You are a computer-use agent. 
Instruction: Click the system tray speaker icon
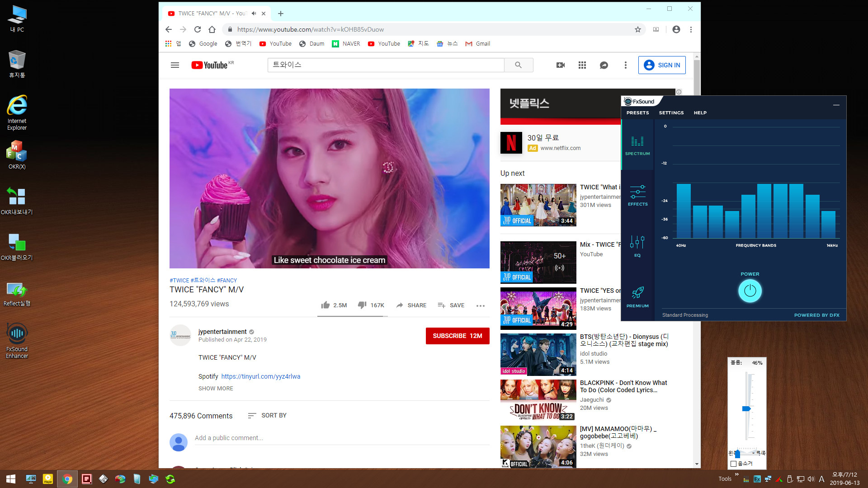(x=811, y=479)
